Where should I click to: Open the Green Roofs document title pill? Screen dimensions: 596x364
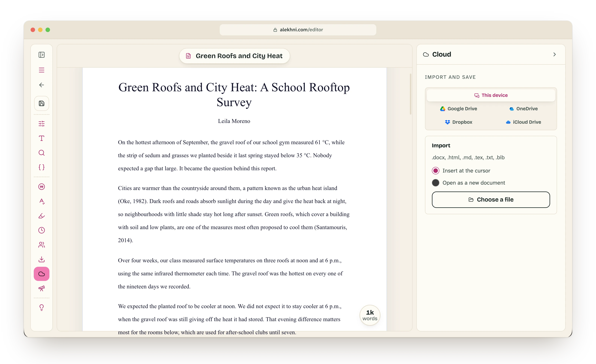[x=234, y=56]
